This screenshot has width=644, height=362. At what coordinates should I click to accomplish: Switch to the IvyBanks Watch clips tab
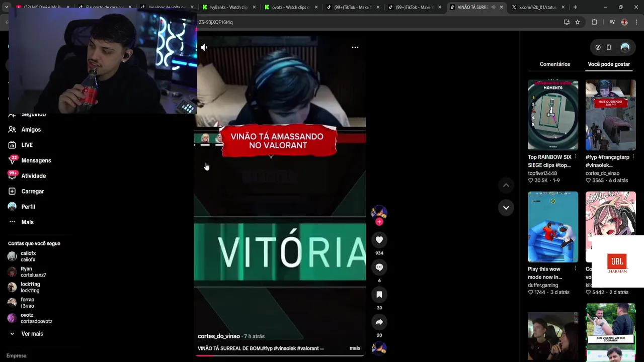tap(228, 7)
